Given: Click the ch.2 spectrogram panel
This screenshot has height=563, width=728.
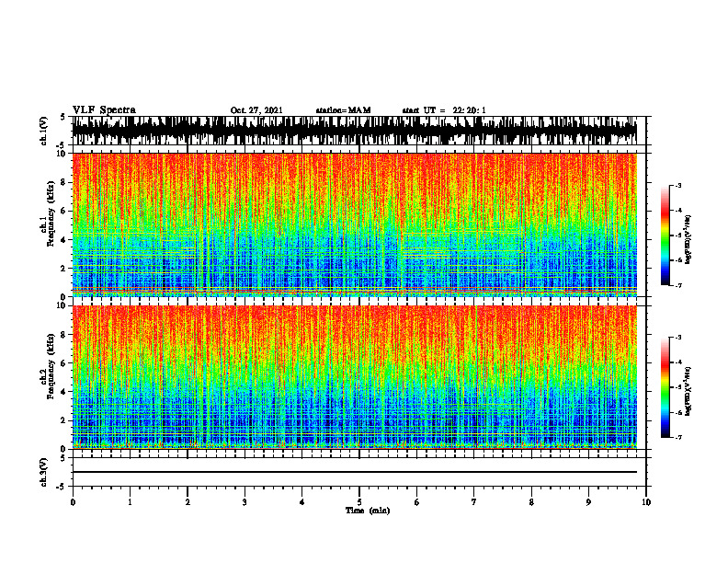Looking at the screenshot, I should click(354, 377).
